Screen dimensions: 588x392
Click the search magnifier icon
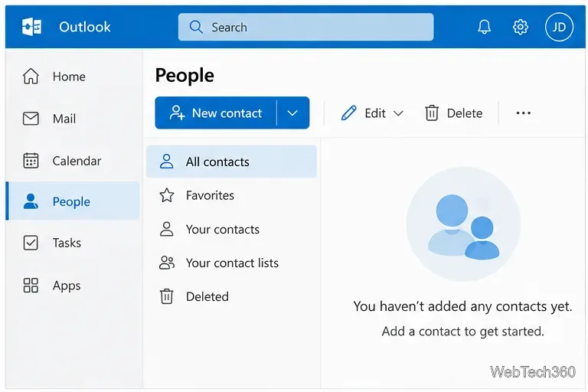point(196,27)
